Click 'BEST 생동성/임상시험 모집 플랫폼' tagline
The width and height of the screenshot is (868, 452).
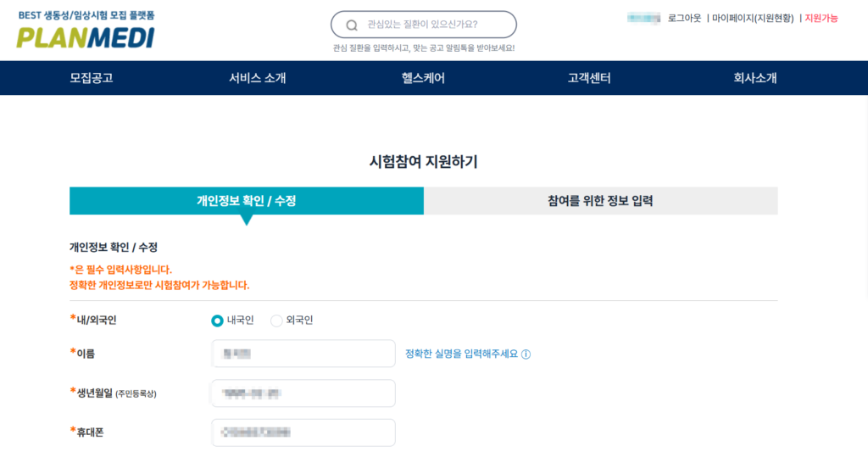click(86, 15)
